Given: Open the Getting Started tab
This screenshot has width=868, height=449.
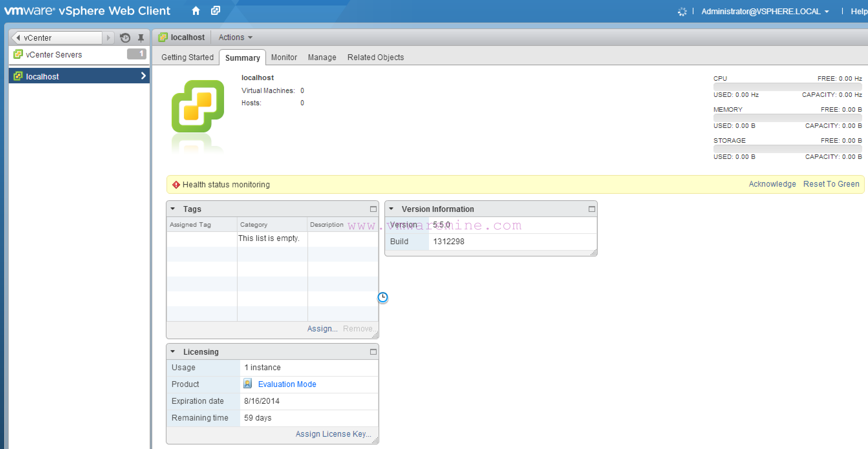Looking at the screenshot, I should pos(188,57).
